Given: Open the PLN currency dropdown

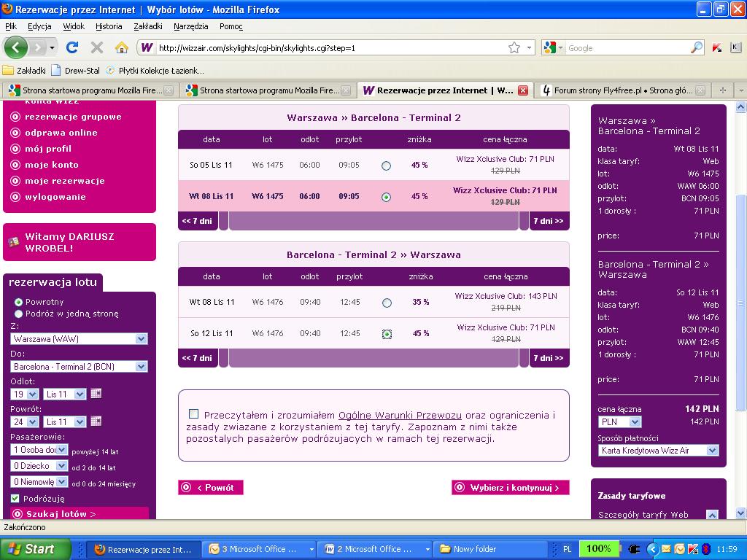Looking at the screenshot, I should pyautogui.click(x=619, y=422).
